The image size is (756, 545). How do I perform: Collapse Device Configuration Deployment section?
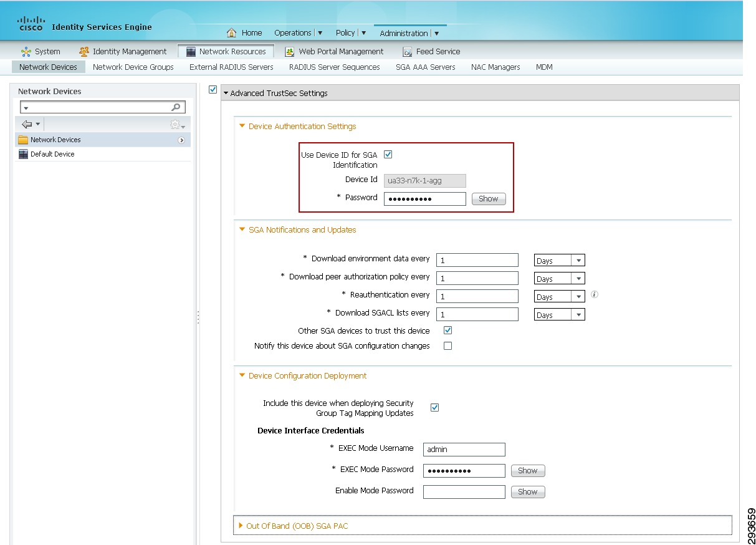(x=242, y=375)
